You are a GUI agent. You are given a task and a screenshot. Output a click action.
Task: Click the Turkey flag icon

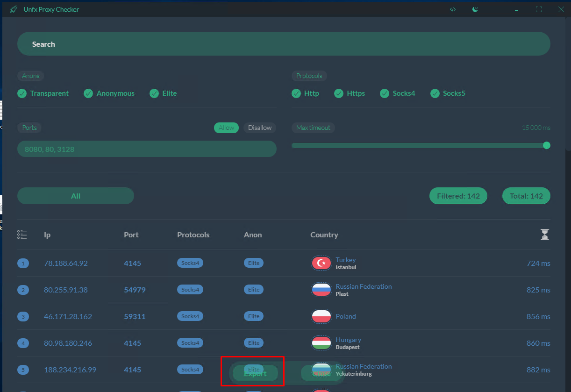321,263
